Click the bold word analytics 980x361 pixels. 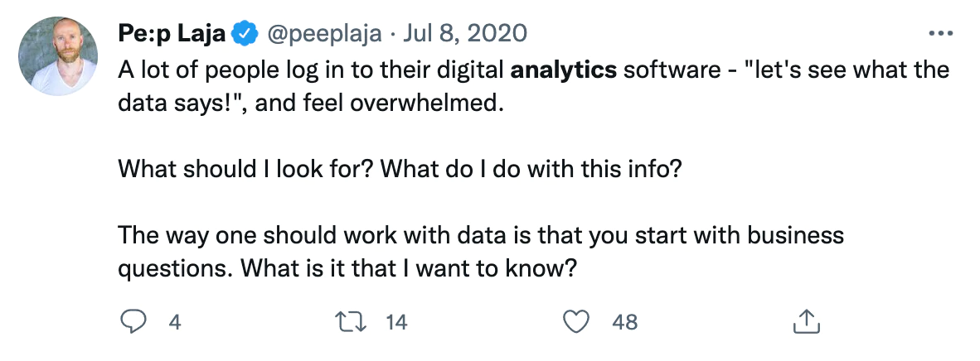[565, 69]
